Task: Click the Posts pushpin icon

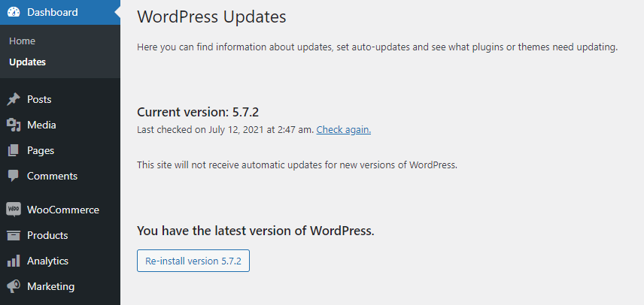Action: (14, 99)
